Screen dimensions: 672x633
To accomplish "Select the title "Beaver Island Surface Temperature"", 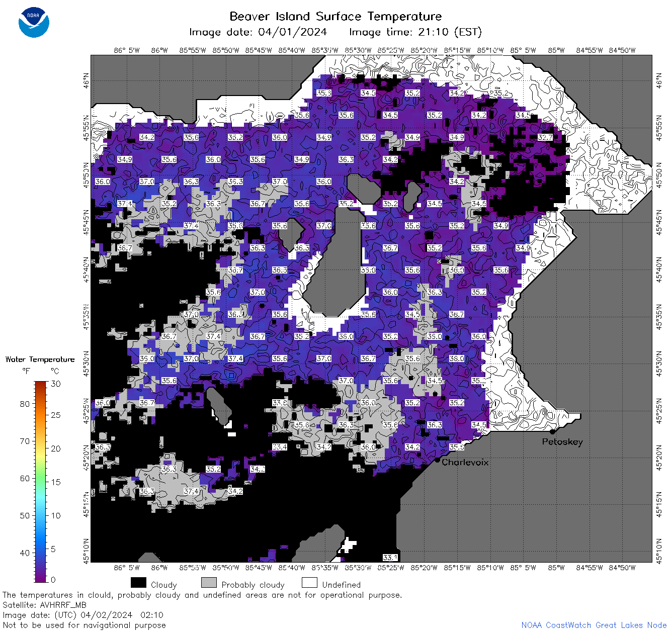I will click(335, 16).
